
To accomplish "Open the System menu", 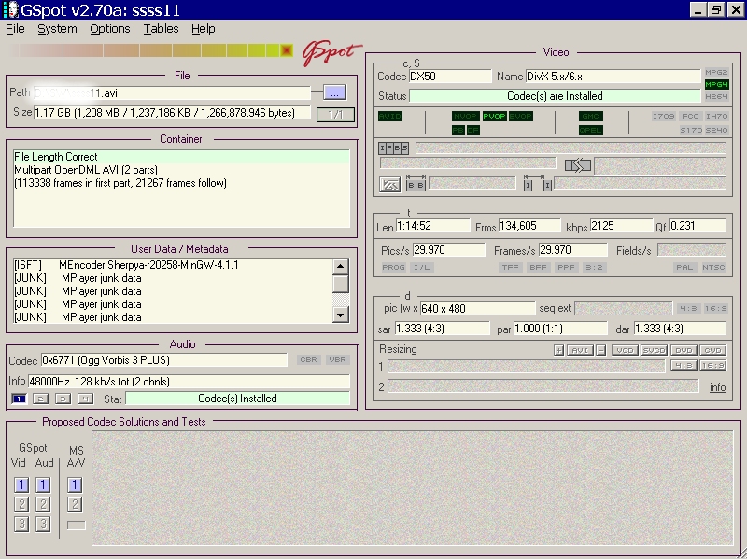I will click(x=57, y=29).
